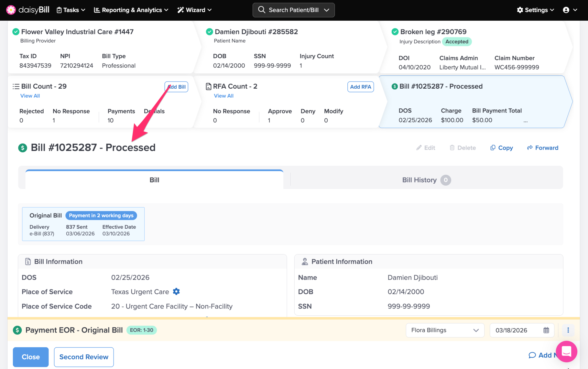
Task: Open the Tasks menu
Action: tap(71, 10)
